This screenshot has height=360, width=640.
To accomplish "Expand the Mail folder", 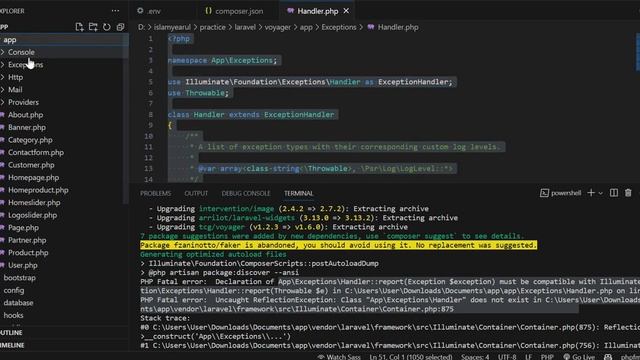I will click(15, 89).
